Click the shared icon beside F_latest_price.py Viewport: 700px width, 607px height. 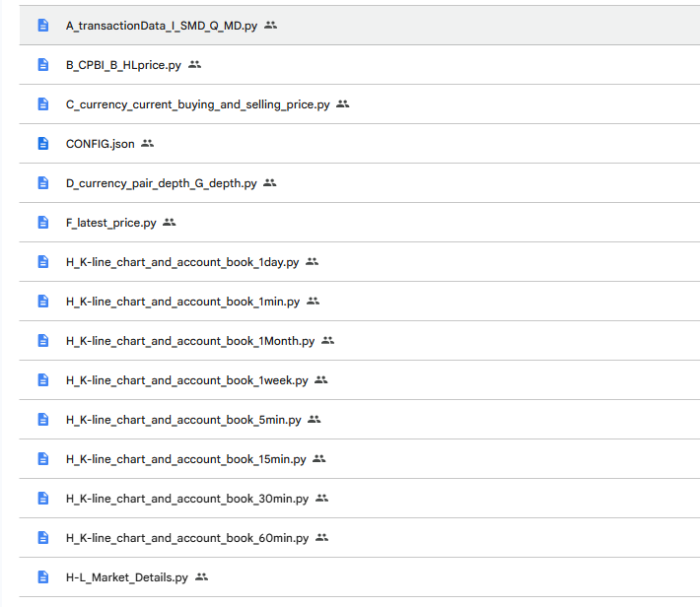coord(170,223)
